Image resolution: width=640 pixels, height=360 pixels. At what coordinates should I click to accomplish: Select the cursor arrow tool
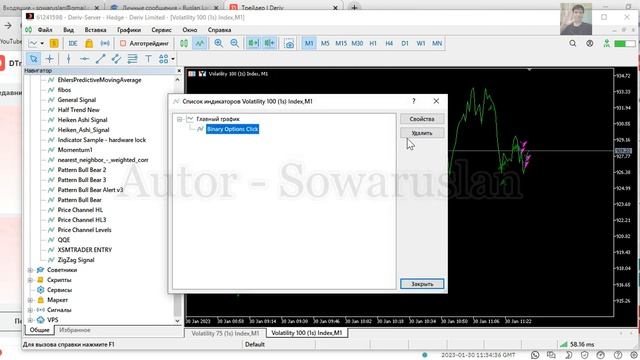[33, 59]
